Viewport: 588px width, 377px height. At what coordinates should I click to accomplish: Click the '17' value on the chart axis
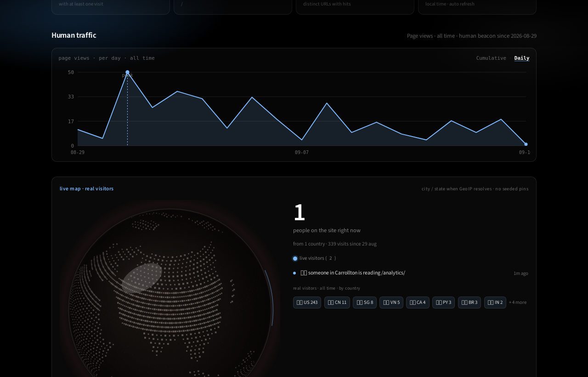(x=71, y=121)
